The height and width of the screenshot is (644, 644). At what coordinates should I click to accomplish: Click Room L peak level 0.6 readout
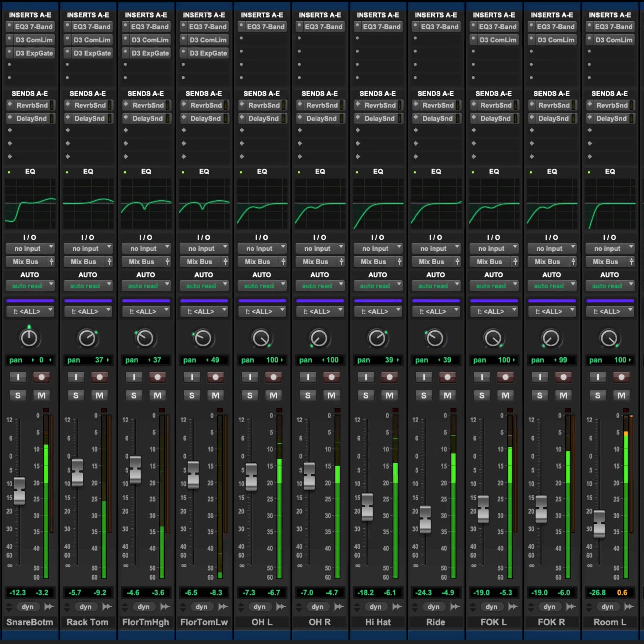pos(622,593)
